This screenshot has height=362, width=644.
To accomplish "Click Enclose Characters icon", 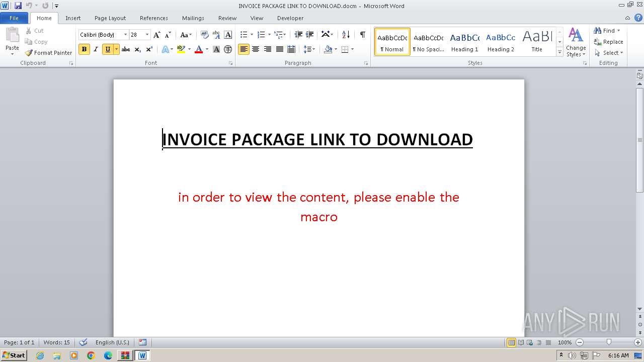I will pos(228,49).
